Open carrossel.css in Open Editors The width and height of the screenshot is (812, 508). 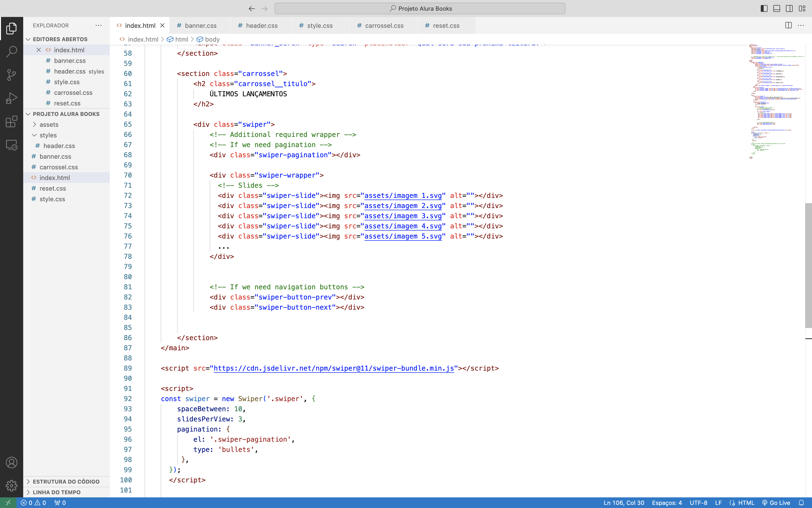pyautogui.click(x=66, y=93)
